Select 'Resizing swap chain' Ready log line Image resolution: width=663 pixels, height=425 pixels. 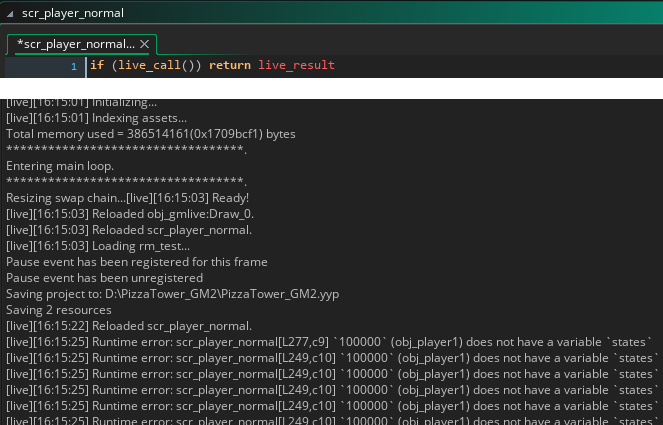tap(127, 198)
